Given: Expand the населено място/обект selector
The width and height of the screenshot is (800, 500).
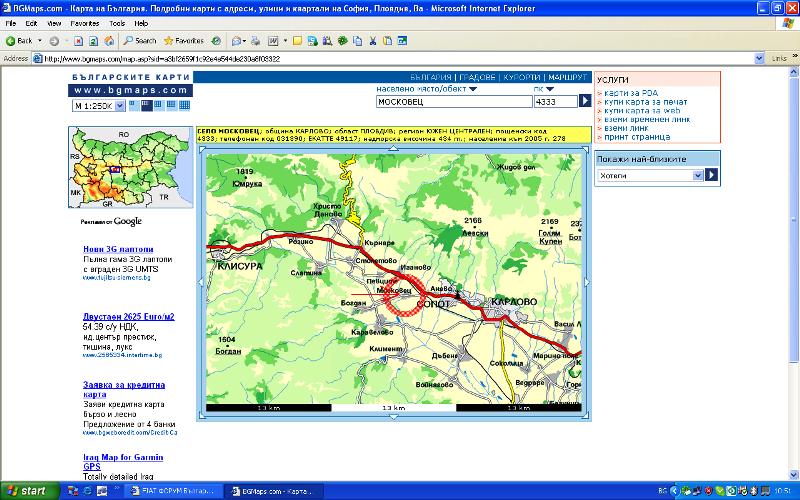Looking at the screenshot, I should tap(473, 89).
